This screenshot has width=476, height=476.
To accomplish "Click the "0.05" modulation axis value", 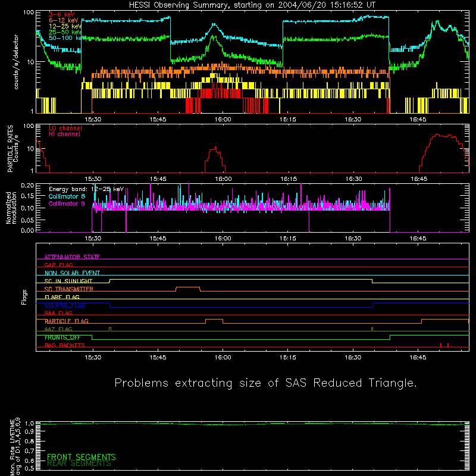I will [x=27, y=220].
